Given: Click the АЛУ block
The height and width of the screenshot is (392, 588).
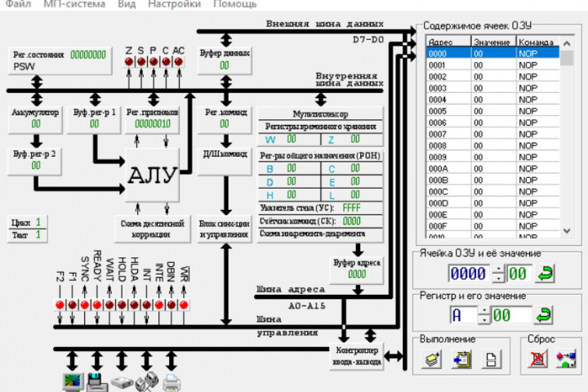Looking at the screenshot, I should point(152,176).
